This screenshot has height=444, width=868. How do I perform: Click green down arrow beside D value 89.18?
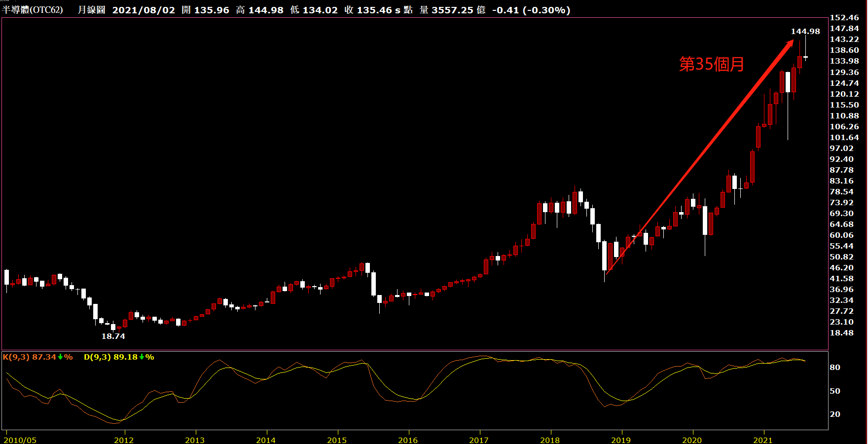point(142,357)
